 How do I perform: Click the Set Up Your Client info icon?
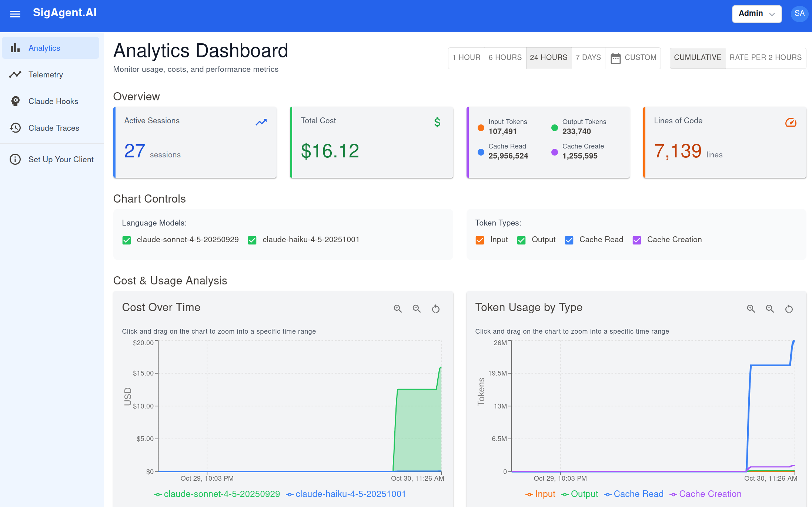coord(15,159)
